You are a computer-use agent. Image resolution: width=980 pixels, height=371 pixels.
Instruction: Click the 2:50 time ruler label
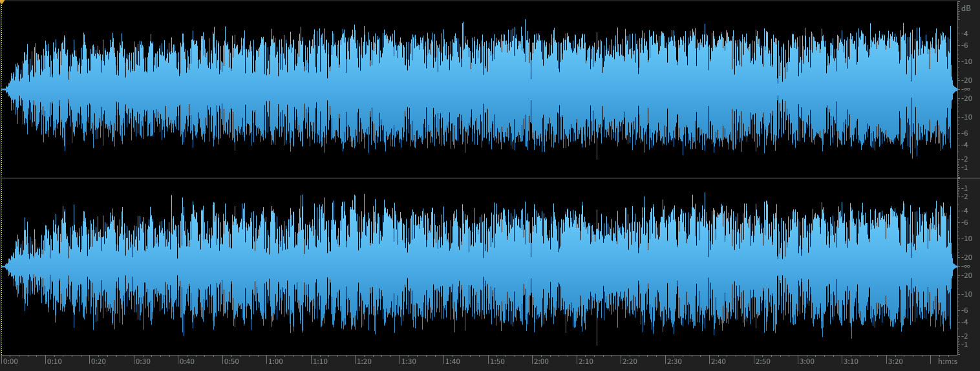pyautogui.click(x=763, y=361)
